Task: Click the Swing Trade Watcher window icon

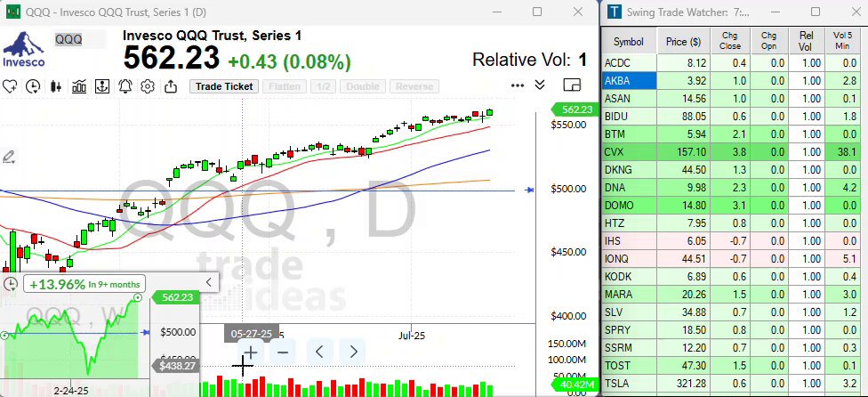Action: pos(615,12)
